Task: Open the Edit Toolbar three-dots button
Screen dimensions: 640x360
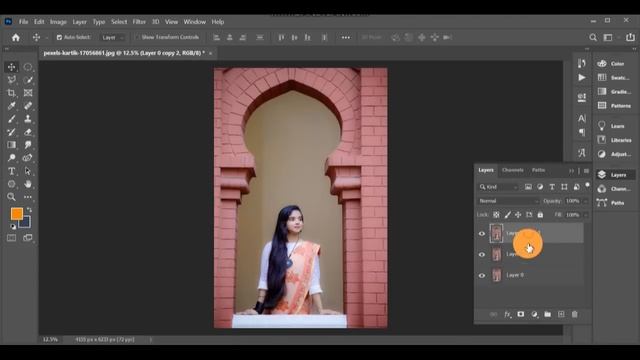Action: point(28,197)
